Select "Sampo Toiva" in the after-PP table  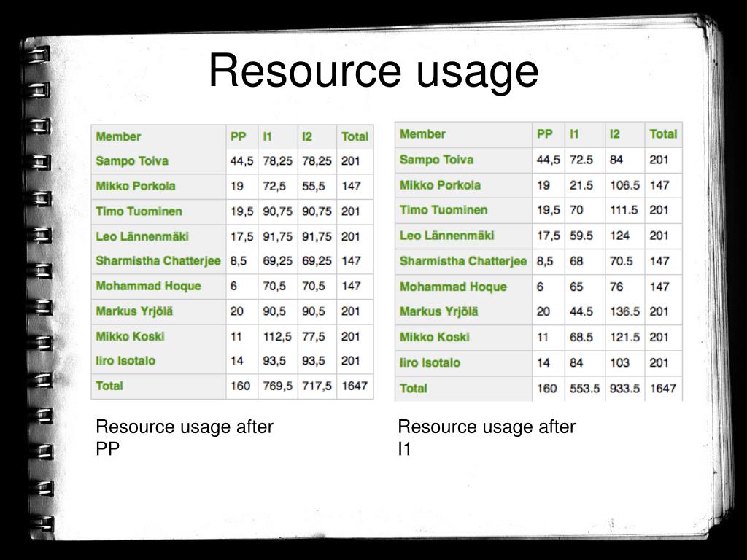click(132, 161)
